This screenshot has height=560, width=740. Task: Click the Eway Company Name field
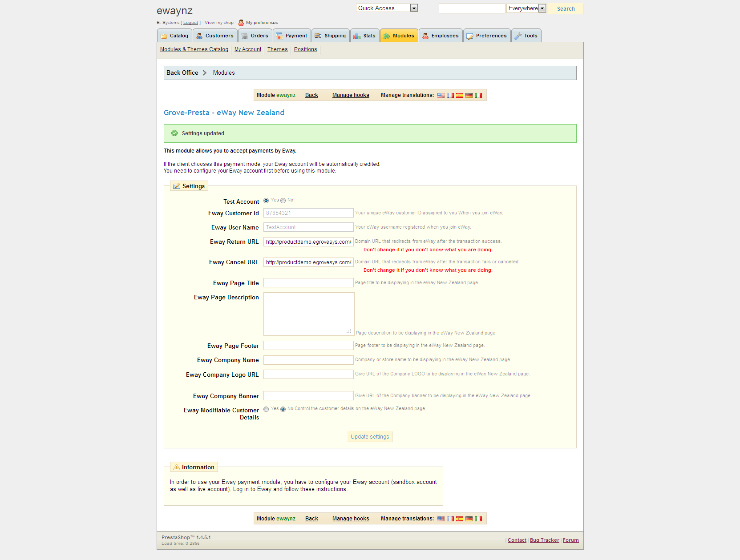click(308, 360)
